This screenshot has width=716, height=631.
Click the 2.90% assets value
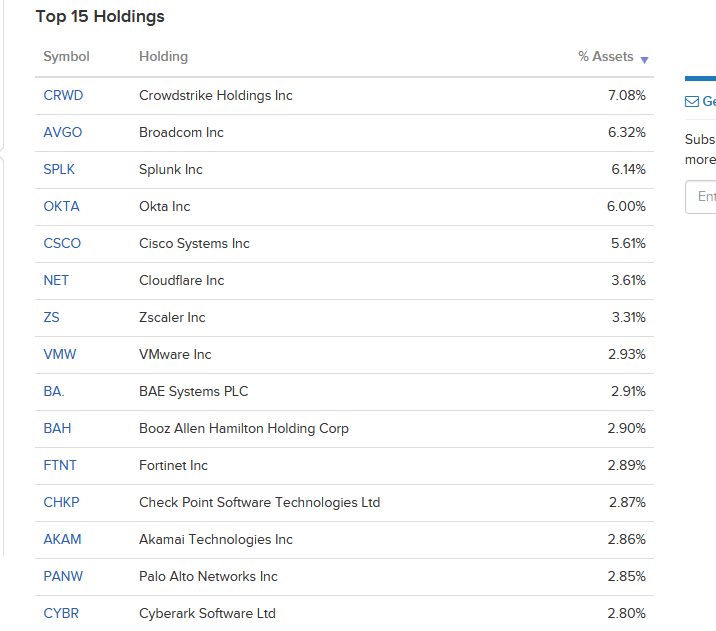[626, 428]
